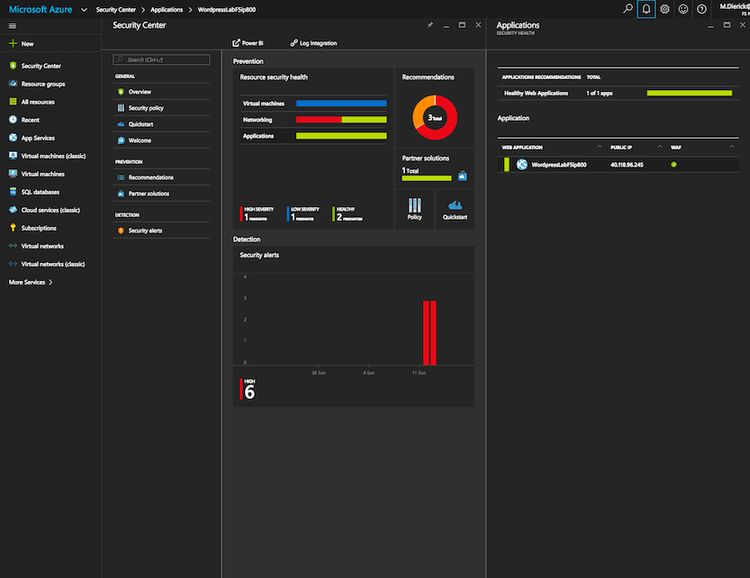
Task: Click the search magnifier in top bar
Action: coord(627,9)
